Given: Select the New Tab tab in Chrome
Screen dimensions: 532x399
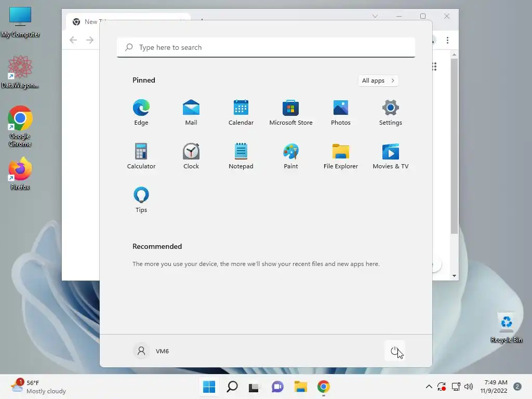Looking at the screenshot, I should (128, 21).
